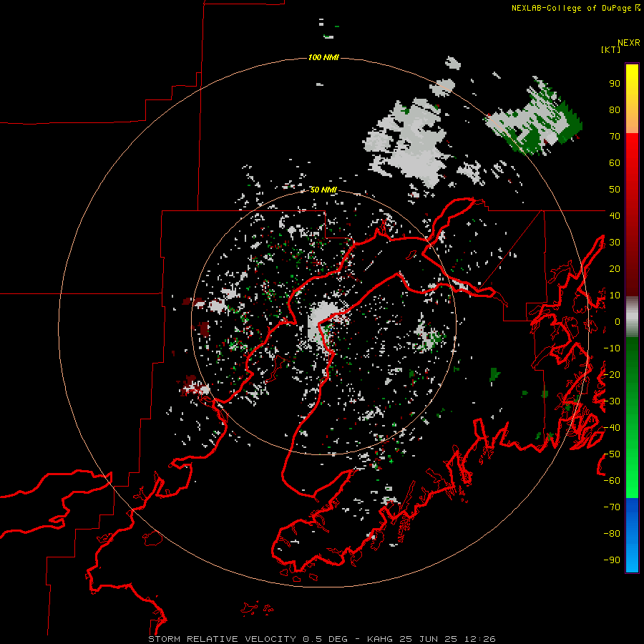Click the -40 value on velocity scale
644x644 pixels.
coord(612,428)
